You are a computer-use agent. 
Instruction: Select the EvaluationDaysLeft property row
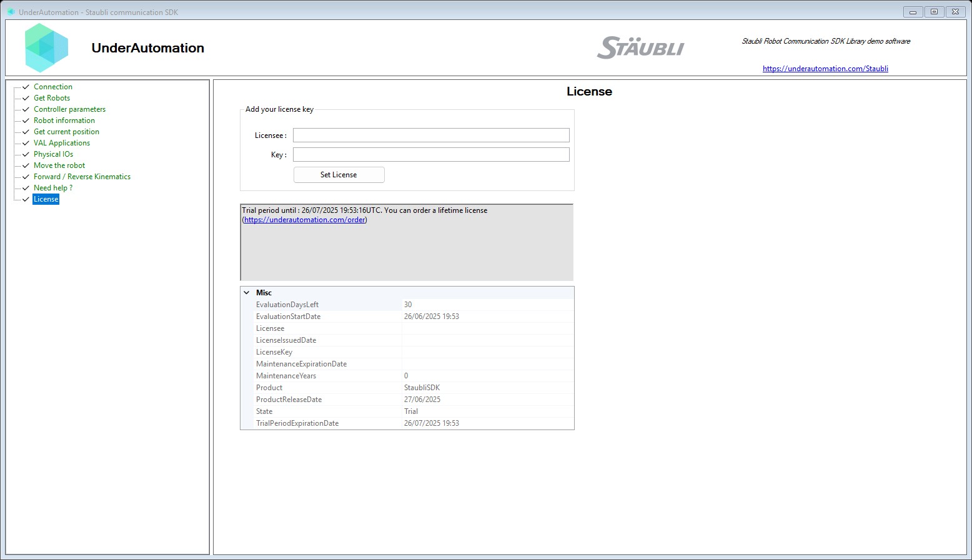(x=407, y=305)
